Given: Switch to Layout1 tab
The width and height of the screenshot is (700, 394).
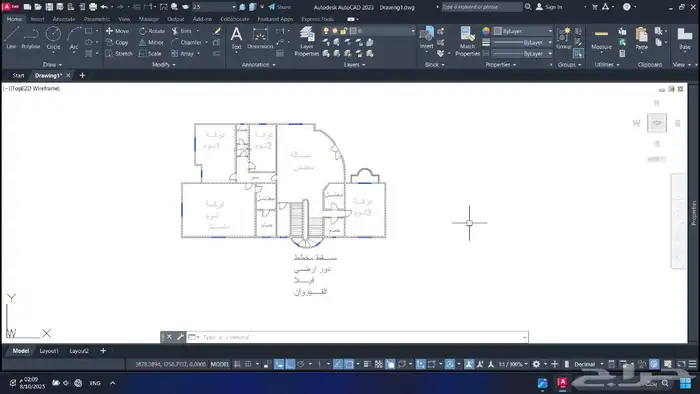Looking at the screenshot, I should pyautogui.click(x=49, y=351).
